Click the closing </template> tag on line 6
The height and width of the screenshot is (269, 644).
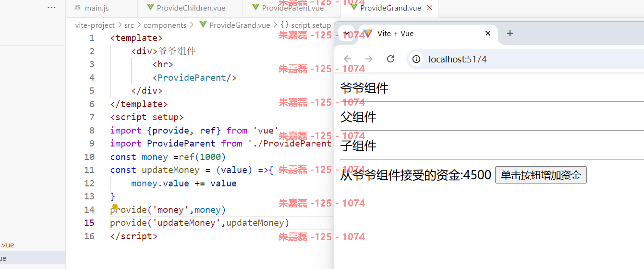click(x=139, y=104)
